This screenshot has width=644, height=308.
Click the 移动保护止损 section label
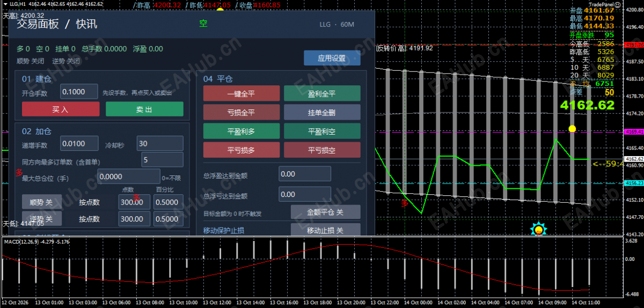(x=224, y=231)
